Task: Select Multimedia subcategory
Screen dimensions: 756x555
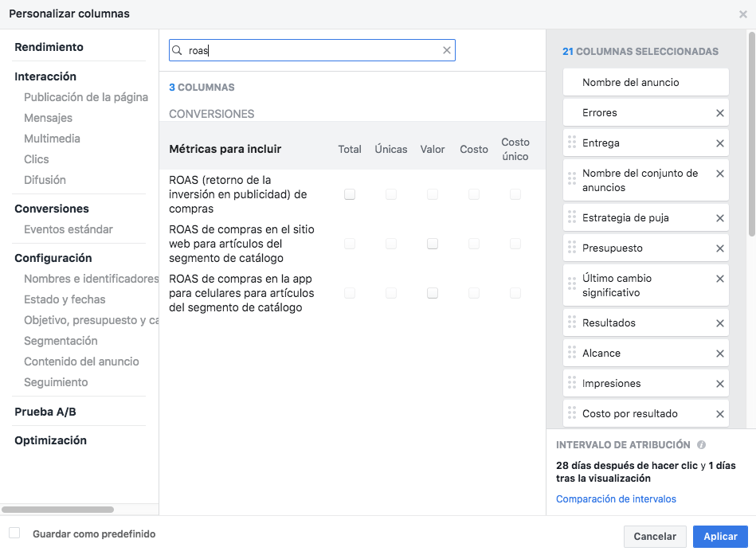Action: pyautogui.click(x=52, y=139)
